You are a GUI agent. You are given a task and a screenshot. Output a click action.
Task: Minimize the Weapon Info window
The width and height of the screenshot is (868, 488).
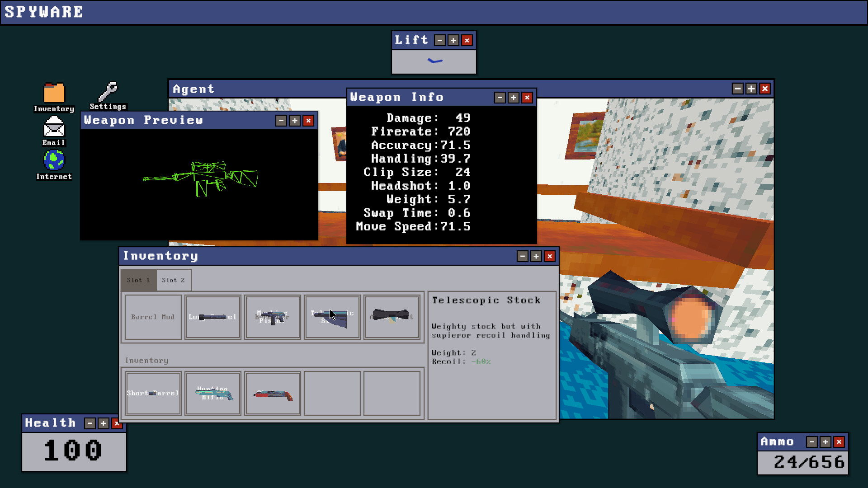coord(499,98)
